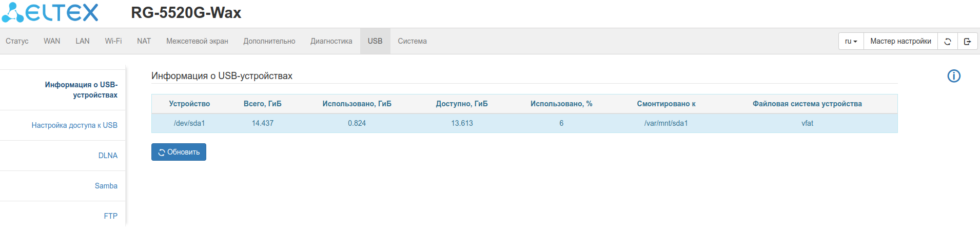Open the Статус tab
The height and width of the screenshot is (229, 980).
click(17, 41)
